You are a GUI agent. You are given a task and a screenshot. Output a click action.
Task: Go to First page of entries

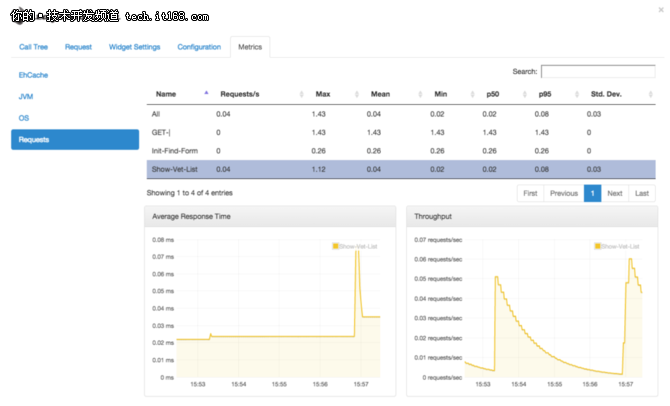coord(530,193)
